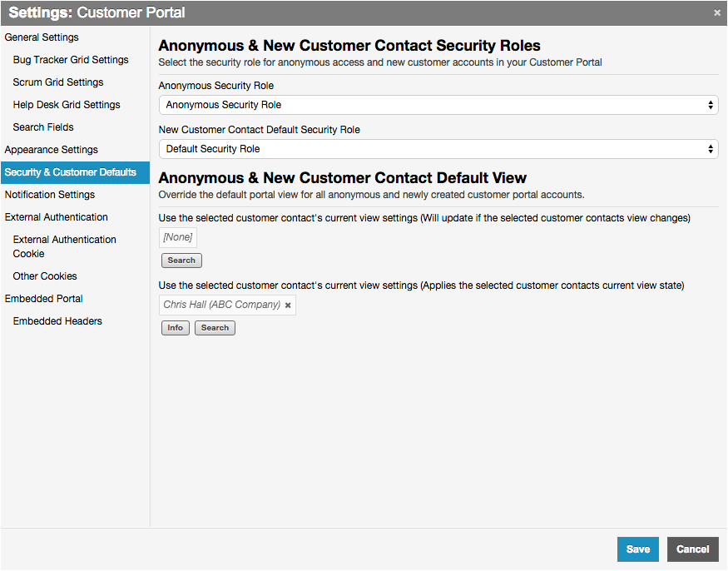Select Security & Customer Defaults item
Viewport: 728px width, 571px height.
pos(71,172)
